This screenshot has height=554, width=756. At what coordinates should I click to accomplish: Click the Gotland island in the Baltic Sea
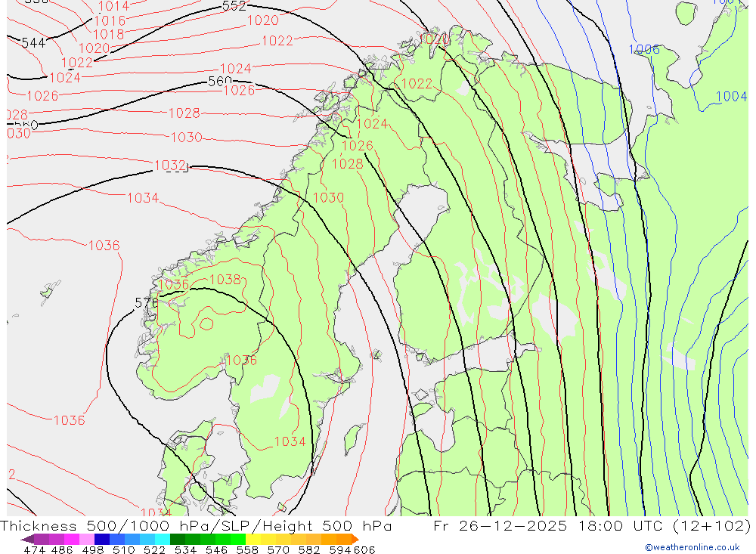tap(353, 438)
